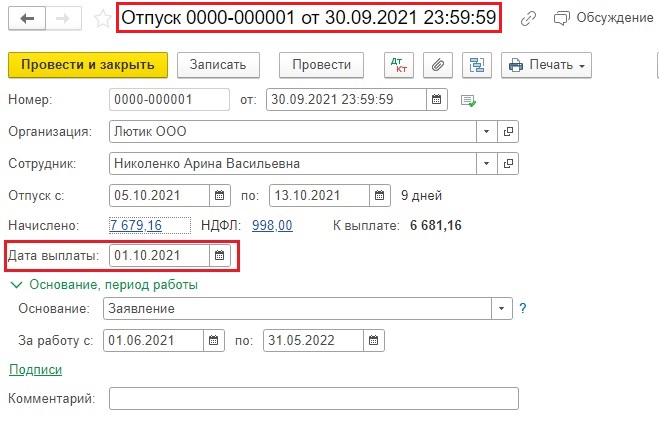Click the Дата выплаты field 01.10.2021
Screen dimensions: 659x425
159,255
